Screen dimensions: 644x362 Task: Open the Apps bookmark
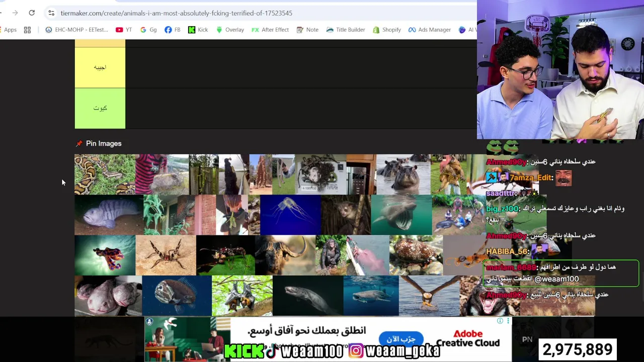pos(9,30)
